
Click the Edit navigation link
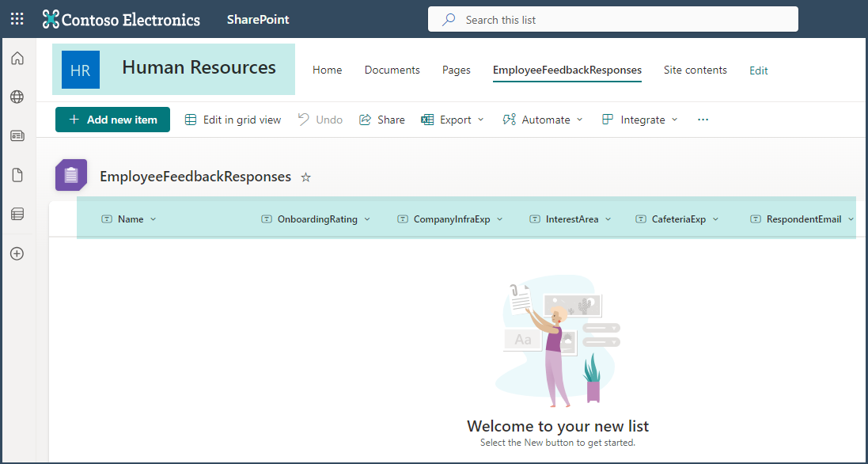pos(758,70)
